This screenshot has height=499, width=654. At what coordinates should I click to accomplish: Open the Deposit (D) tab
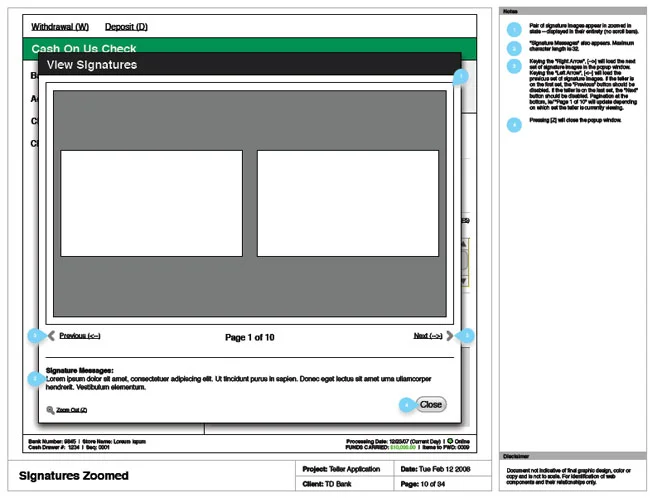pos(126,27)
